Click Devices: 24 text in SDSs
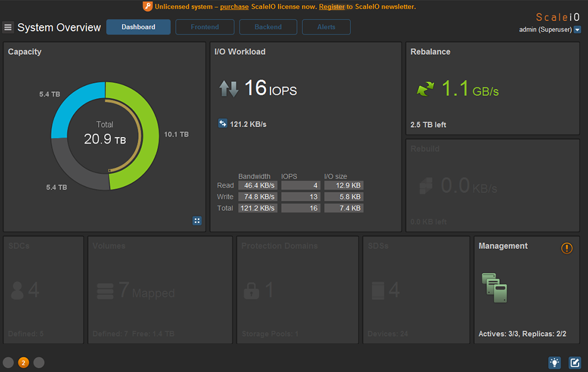The image size is (588, 372). (387, 334)
